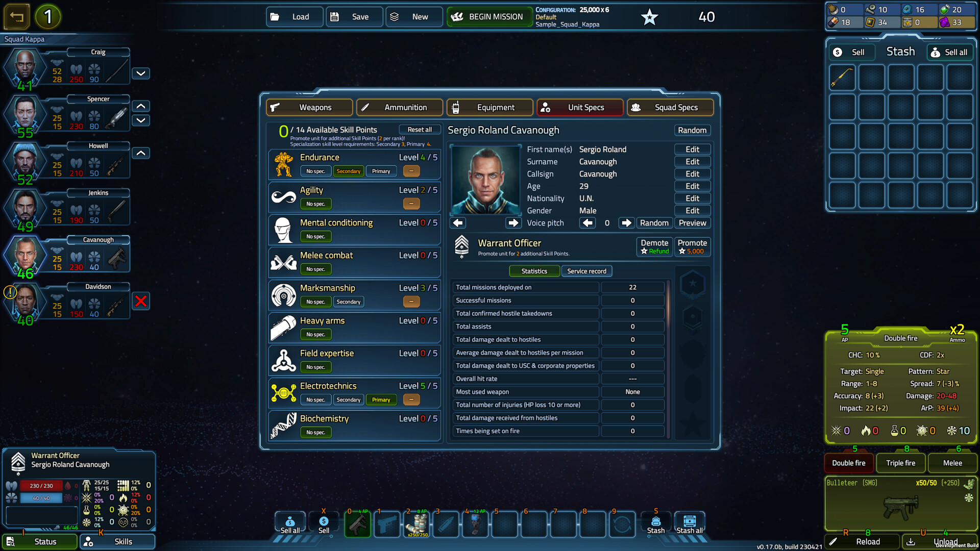Toggle the Endurance Primary specialization
Viewport: 980px width, 551px height.
(381, 171)
